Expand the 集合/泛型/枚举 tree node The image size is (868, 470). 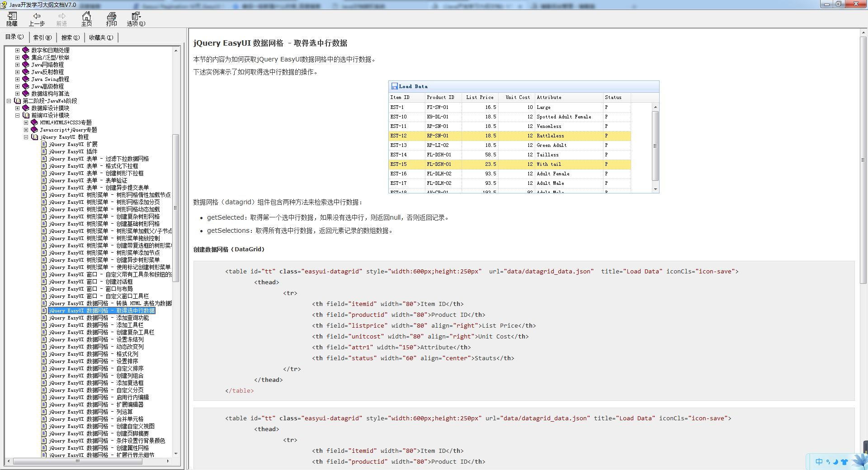tap(17, 57)
